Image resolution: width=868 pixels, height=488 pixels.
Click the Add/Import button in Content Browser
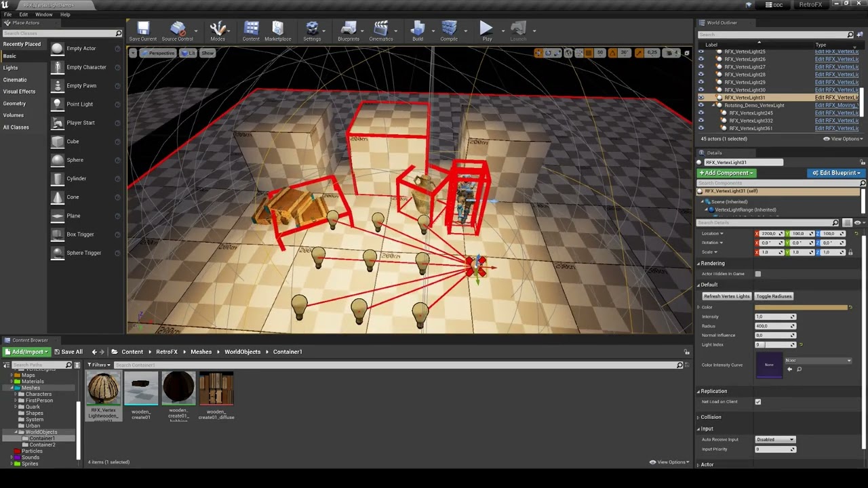tap(26, 352)
